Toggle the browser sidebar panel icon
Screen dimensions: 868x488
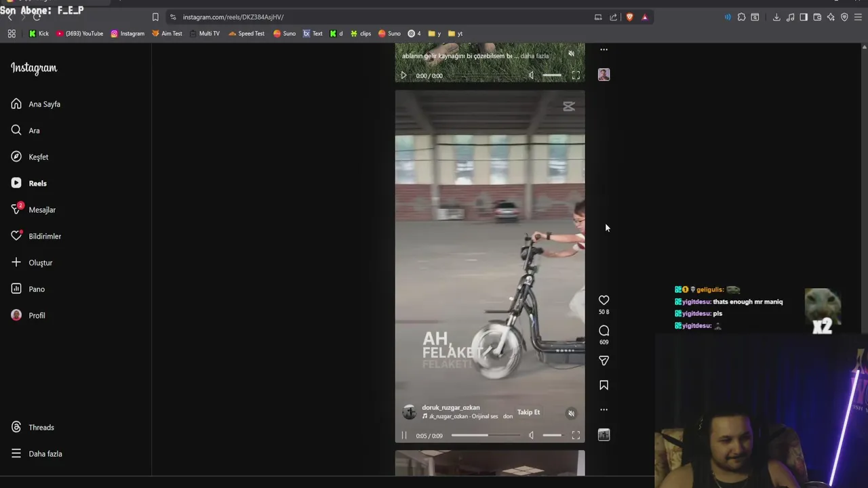pyautogui.click(x=804, y=17)
